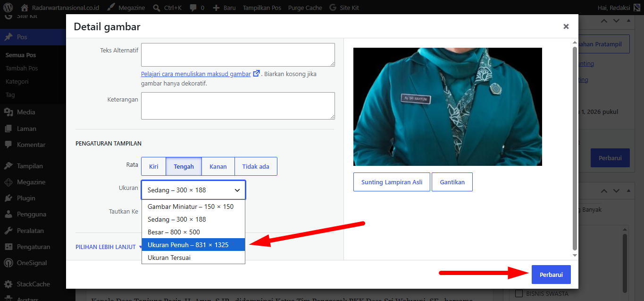The image size is (644, 301).
Task: Choose Gambar Miniatur – 150 × 150 option
Action: (x=193, y=206)
